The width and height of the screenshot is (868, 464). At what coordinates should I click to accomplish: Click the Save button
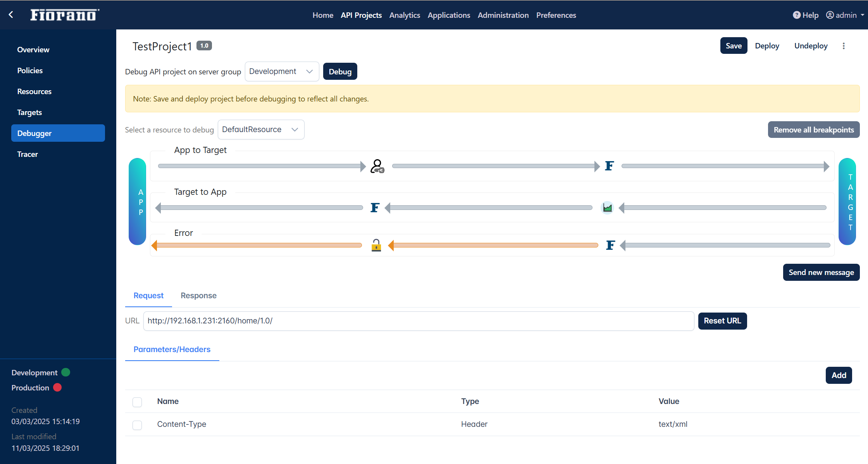734,46
